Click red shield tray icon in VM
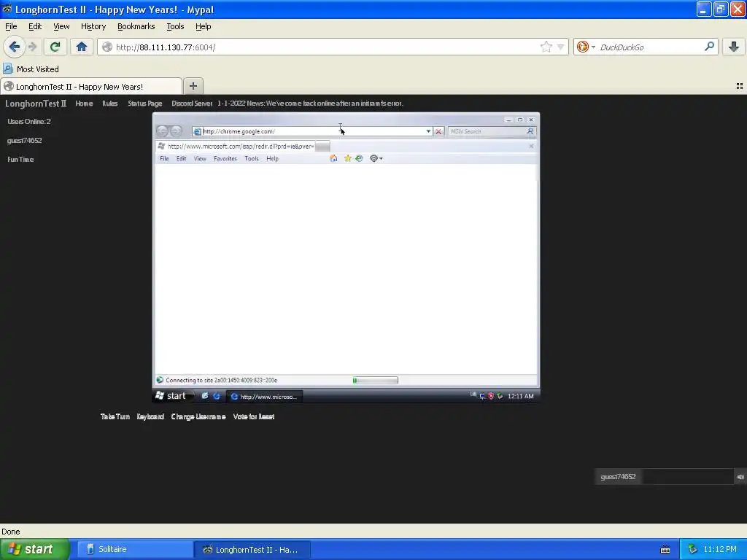 (x=491, y=396)
